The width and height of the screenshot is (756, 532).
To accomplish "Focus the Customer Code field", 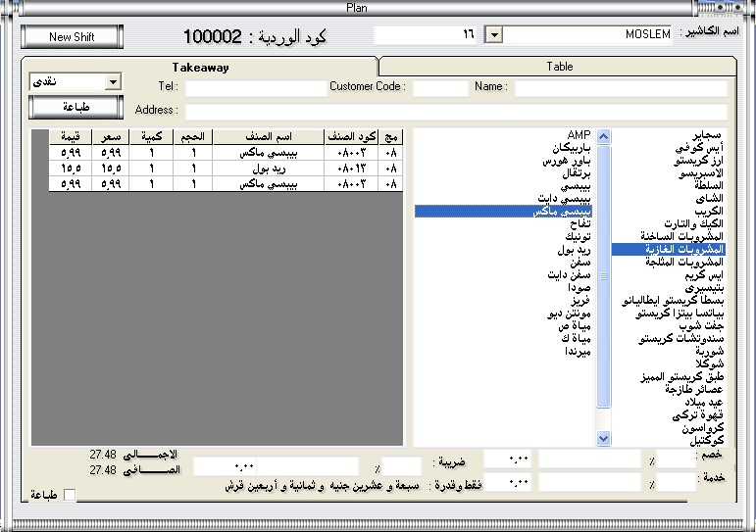I will pos(440,88).
